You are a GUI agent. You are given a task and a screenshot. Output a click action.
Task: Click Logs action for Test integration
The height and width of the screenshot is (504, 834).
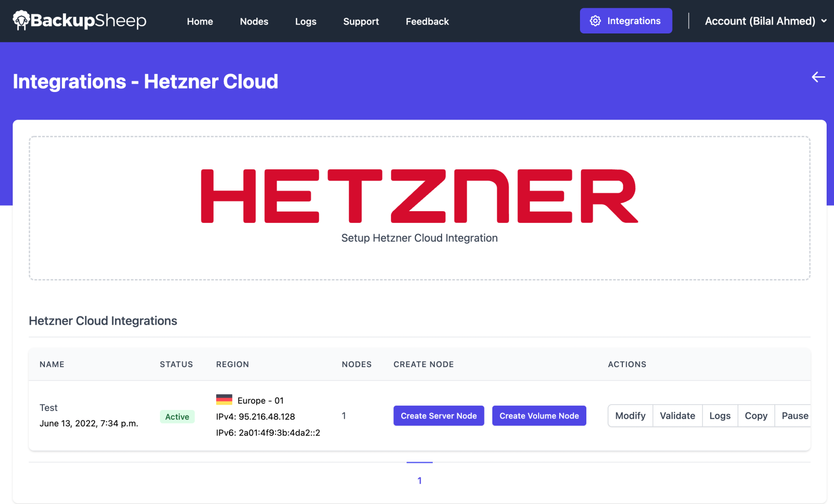[720, 416]
